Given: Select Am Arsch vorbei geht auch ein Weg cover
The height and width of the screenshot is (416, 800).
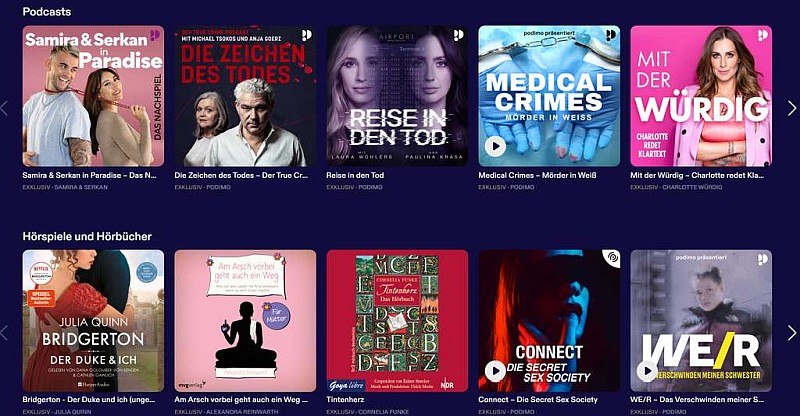Looking at the screenshot, I should pyautogui.click(x=245, y=321).
